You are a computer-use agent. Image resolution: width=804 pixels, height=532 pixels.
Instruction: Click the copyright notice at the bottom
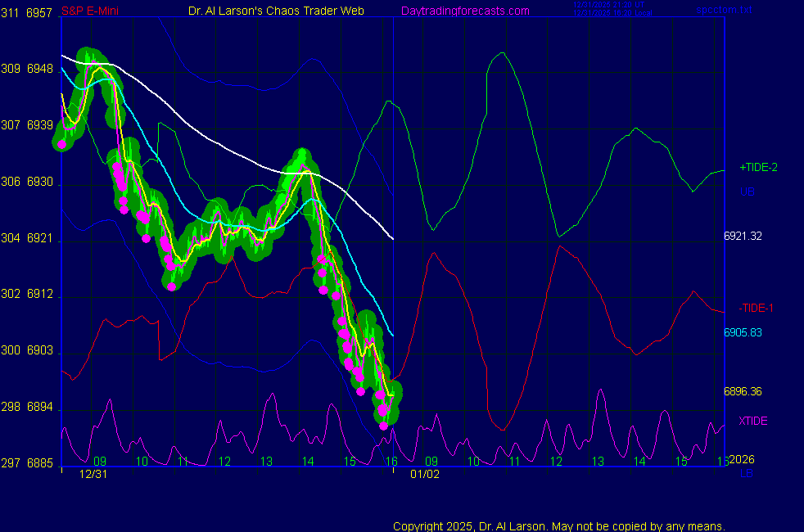[559, 525]
